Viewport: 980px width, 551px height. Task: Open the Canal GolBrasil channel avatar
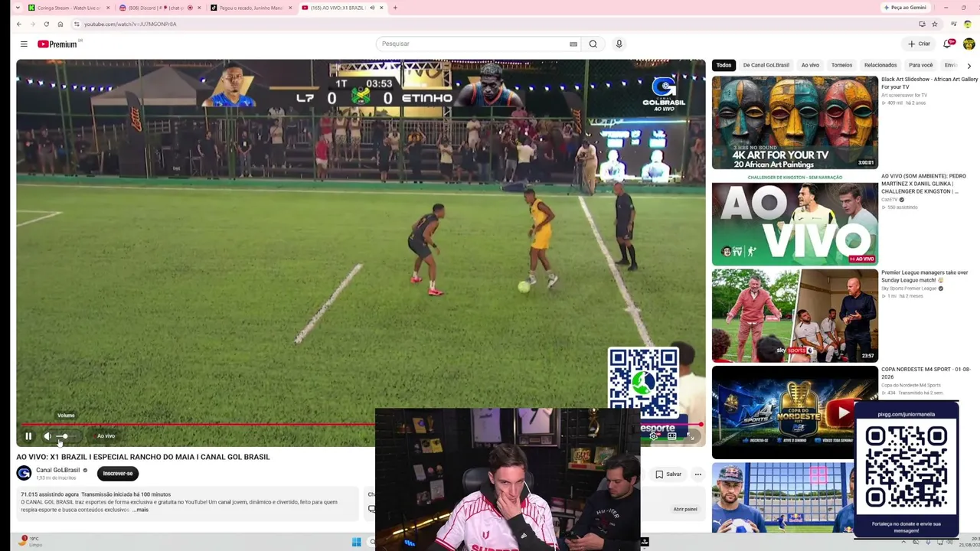point(24,473)
